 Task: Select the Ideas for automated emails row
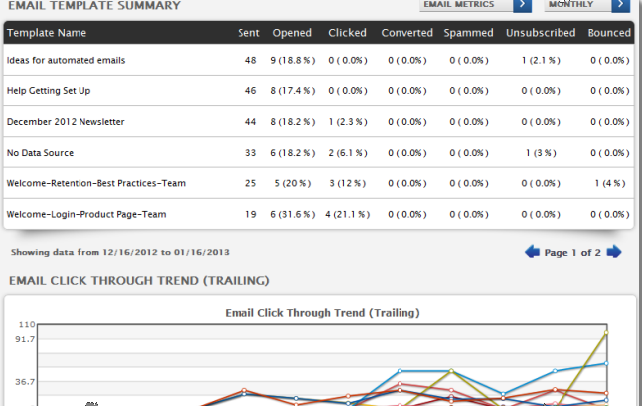pos(319,60)
